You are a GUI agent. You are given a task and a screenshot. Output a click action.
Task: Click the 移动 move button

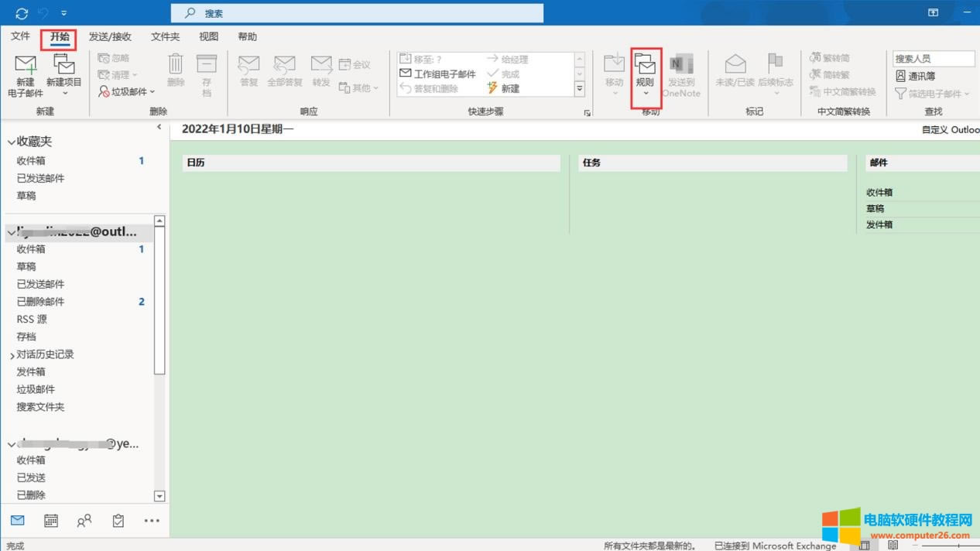pos(614,74)
